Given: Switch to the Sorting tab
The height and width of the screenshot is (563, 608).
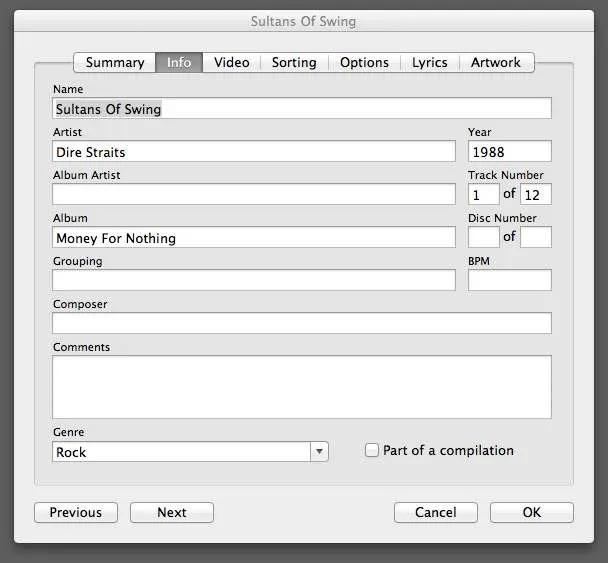Looking at the screenshot, I should point(294,62).
